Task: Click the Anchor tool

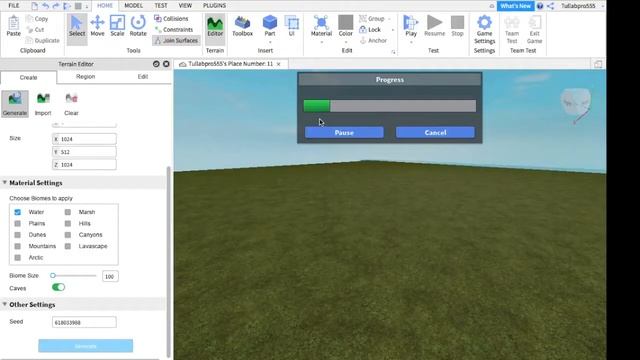Action: pos(373,40)
